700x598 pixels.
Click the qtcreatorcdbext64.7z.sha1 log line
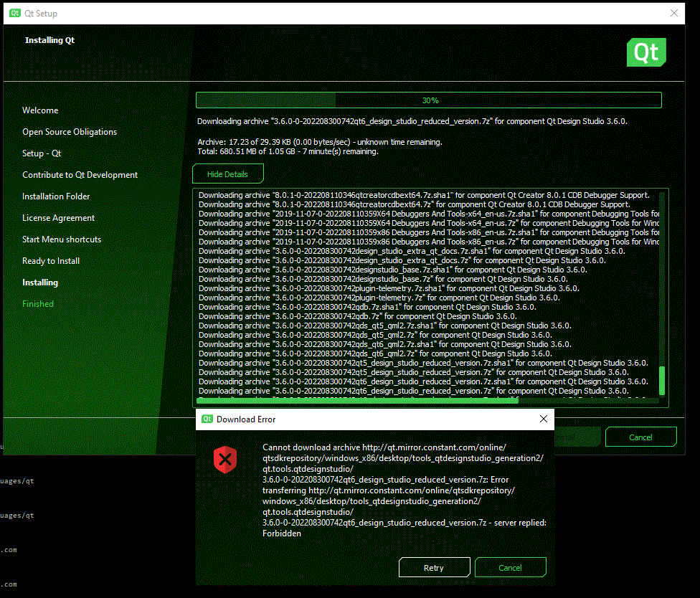point(424,195)
